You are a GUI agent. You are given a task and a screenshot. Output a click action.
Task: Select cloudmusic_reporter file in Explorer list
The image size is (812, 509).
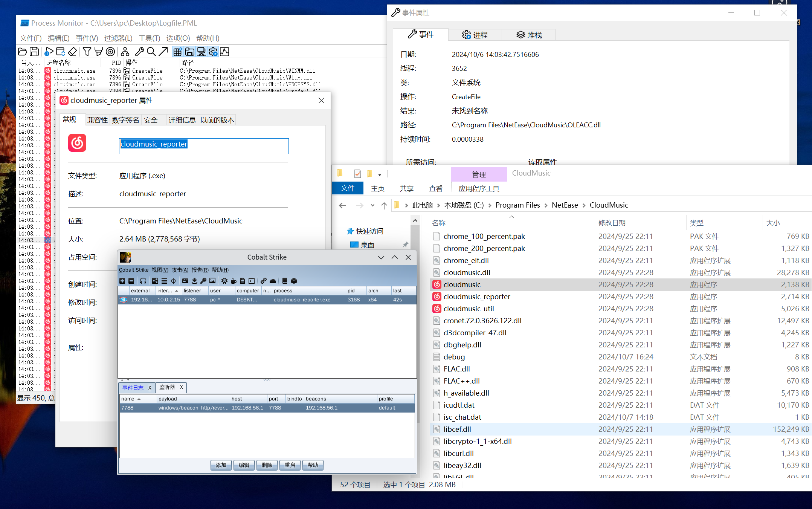[476, 297]
